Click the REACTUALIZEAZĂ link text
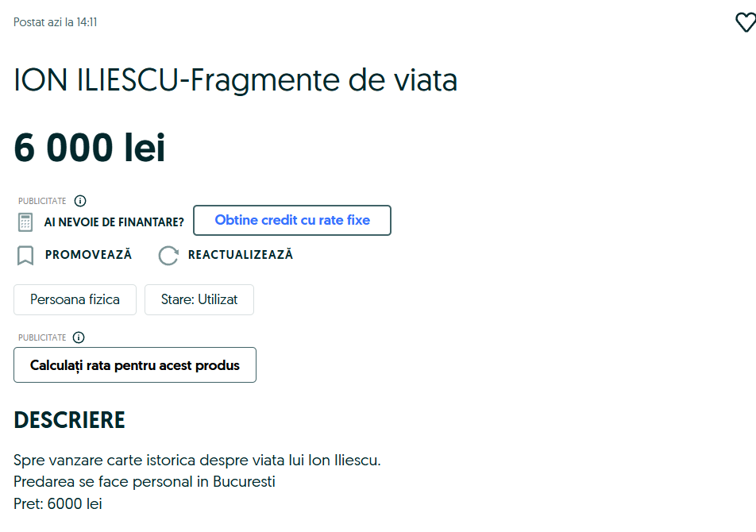The width and height of the screenshot is (756, 532). click(x=240, y=255)
